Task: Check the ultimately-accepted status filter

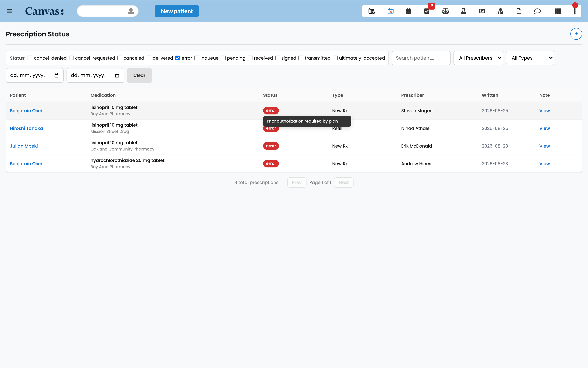Action: (x=335, y=58)
